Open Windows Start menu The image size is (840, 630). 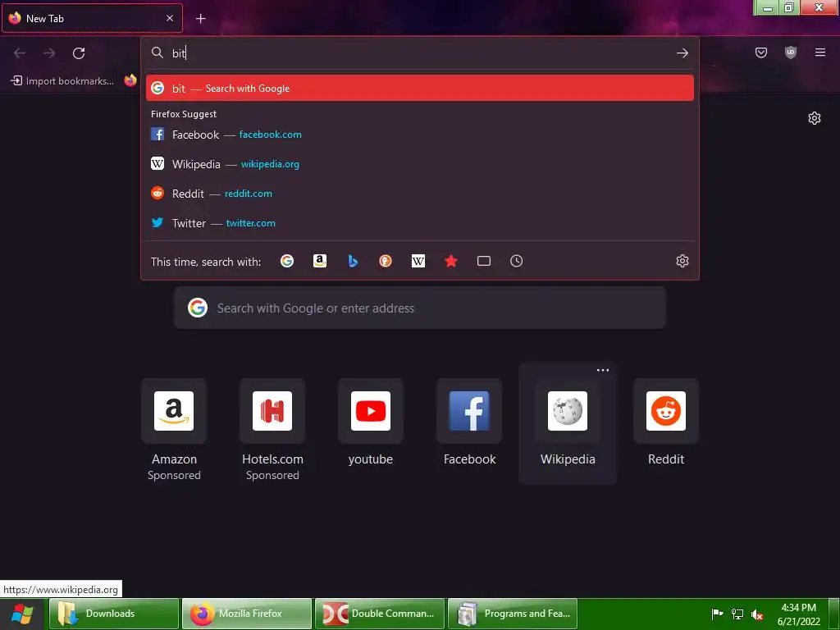coord(22,614)
